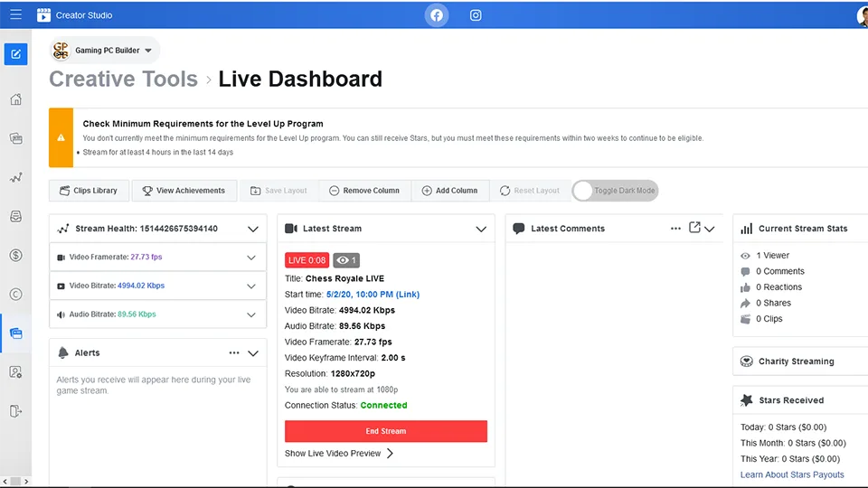
Task: Click Add Column
Action: 449,191
